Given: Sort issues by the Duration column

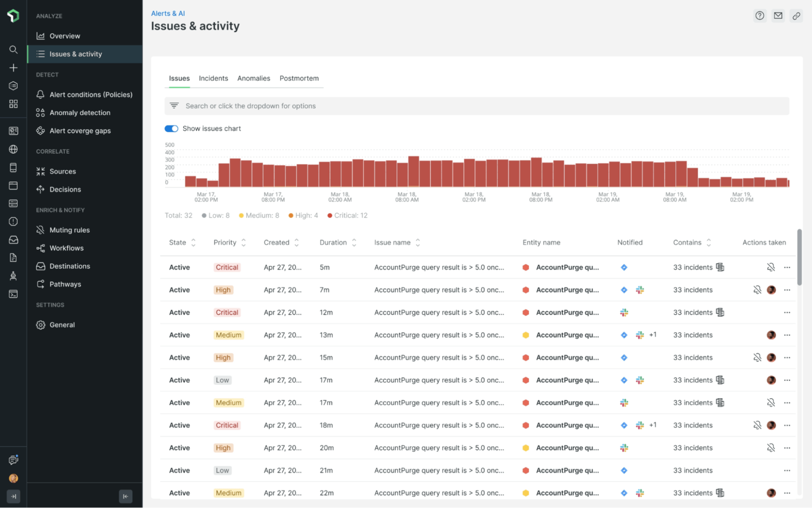Looking at the screenshot, I should point(354,242).
